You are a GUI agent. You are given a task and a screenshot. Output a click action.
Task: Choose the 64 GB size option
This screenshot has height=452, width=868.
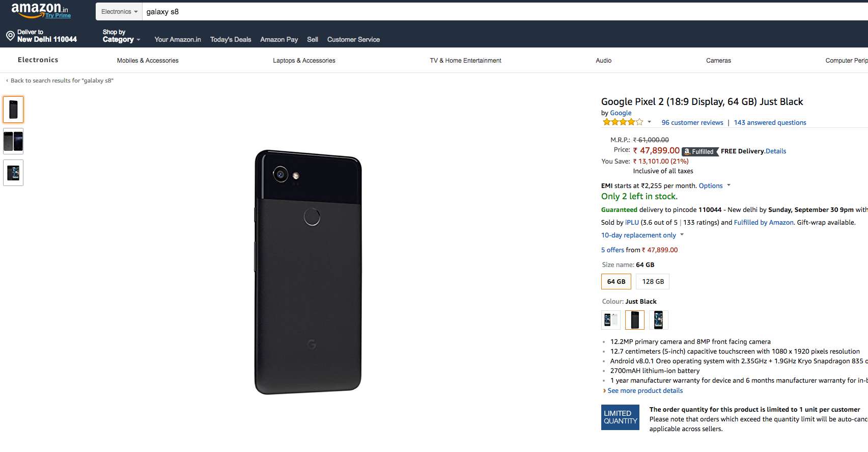pyautogui.click(x=616, y=282)
